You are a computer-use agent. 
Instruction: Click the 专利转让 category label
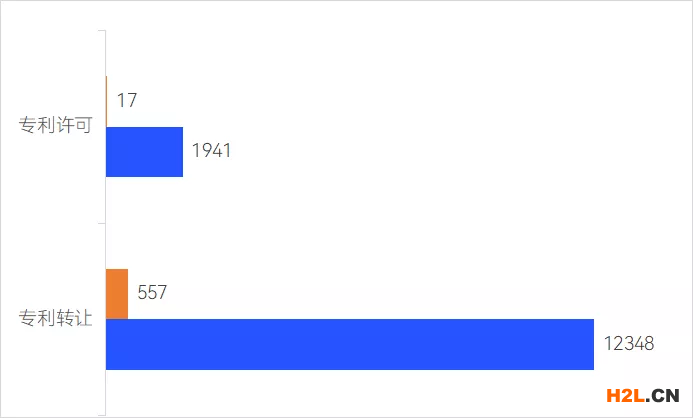[55, 319]
